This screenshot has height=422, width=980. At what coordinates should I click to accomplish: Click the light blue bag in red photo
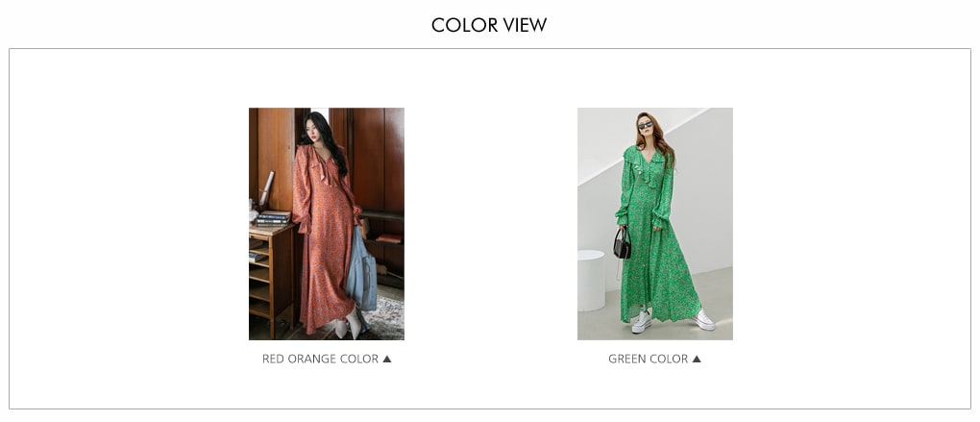[x=362, y=269]
